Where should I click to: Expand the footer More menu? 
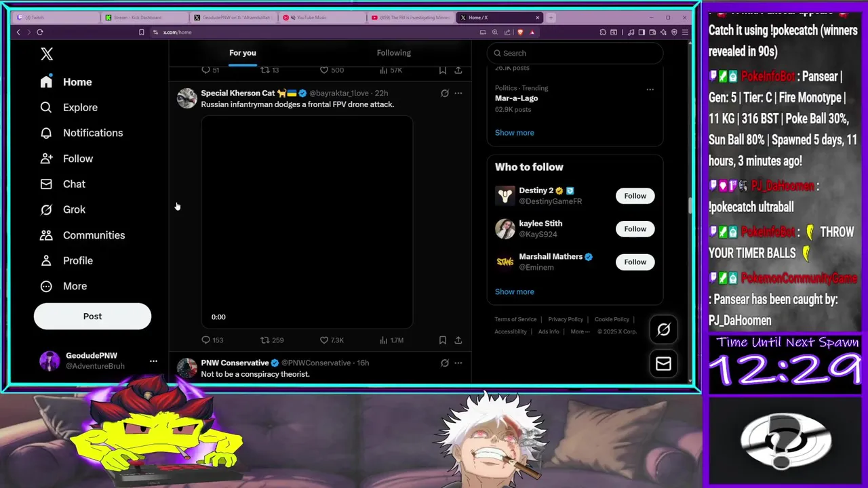click(x=580, y=331)
